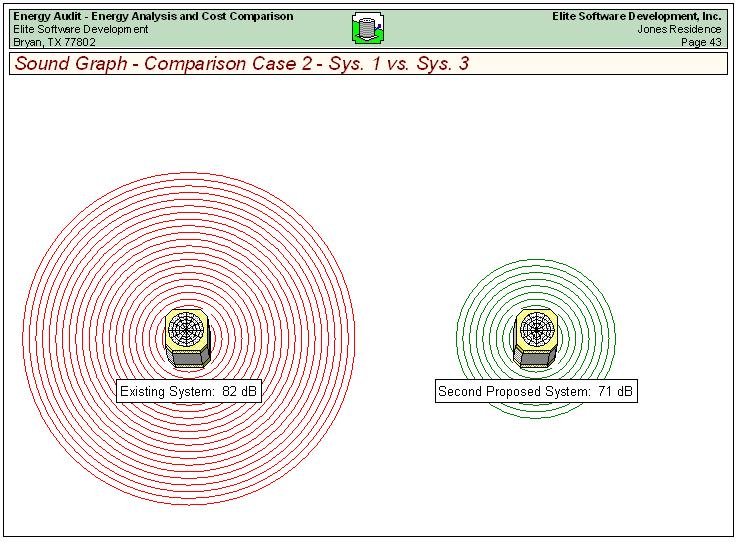The width and height of the screenshot is (737, 542).
Task: Click the fan grille atop the Existing System unit
Action: (187, 326)
